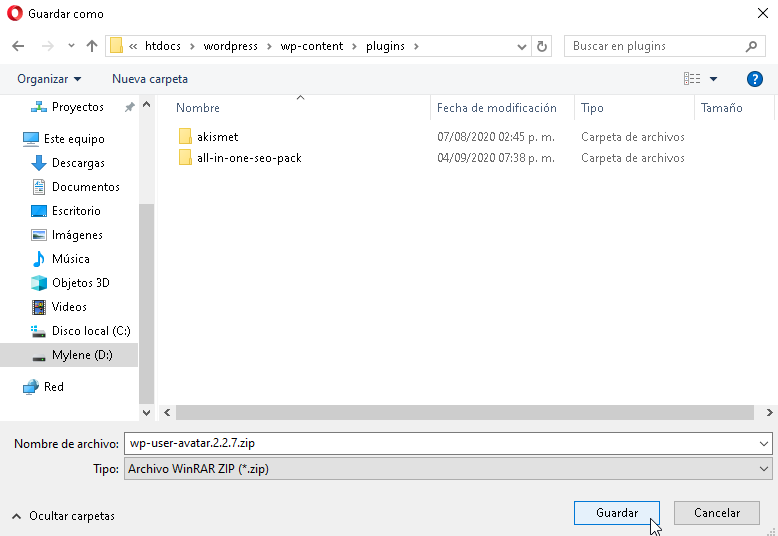
Task: Click Guardar to save the file
Action: (617, 513)
